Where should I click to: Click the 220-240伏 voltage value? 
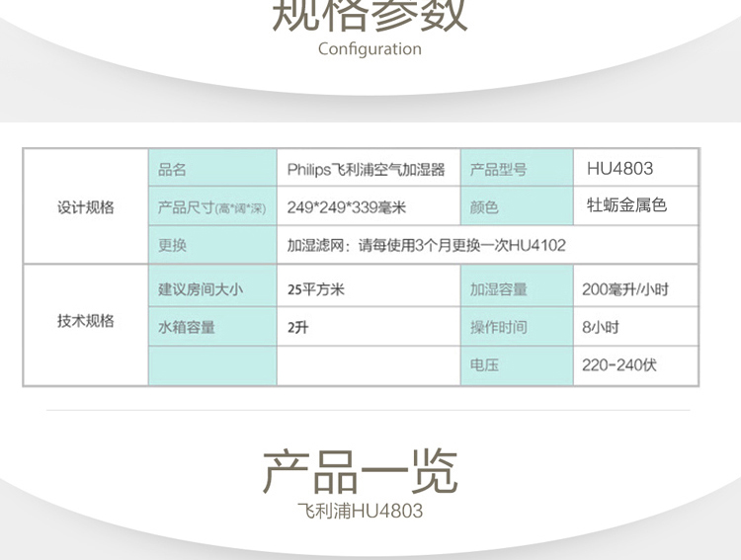(x=619, y=365)
